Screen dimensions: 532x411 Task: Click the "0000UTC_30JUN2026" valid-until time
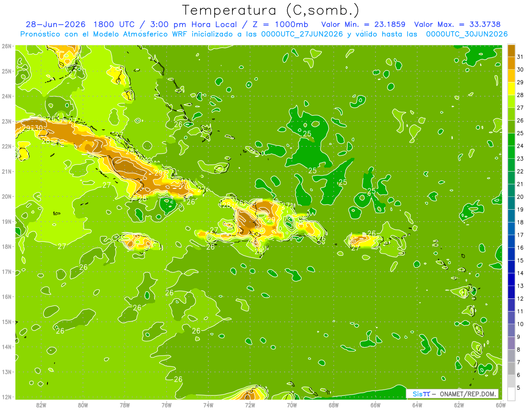point(466,34)
